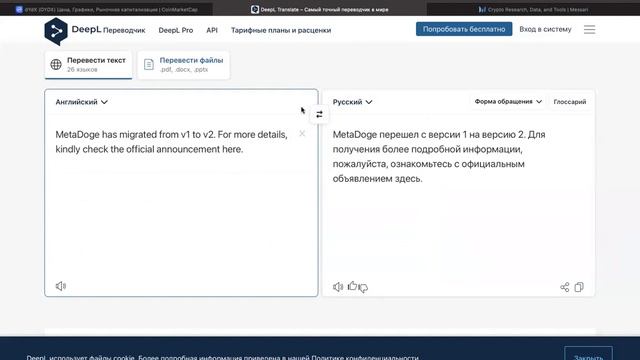The image size is (640, 360).
Task: Give thumbs up to translation
Action: pyautogui.click(x=352, y=286)
